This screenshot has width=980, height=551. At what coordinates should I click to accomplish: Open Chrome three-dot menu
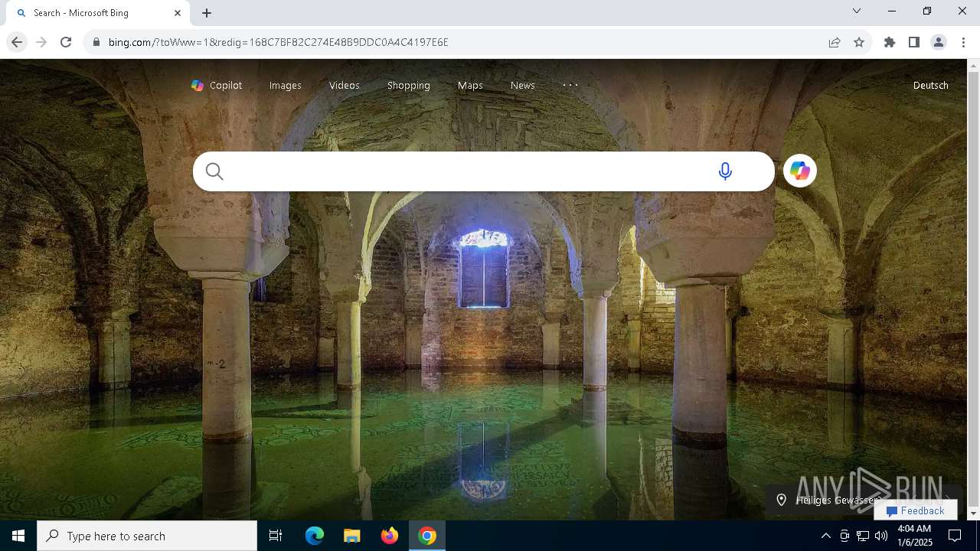[x=964, y=42]
